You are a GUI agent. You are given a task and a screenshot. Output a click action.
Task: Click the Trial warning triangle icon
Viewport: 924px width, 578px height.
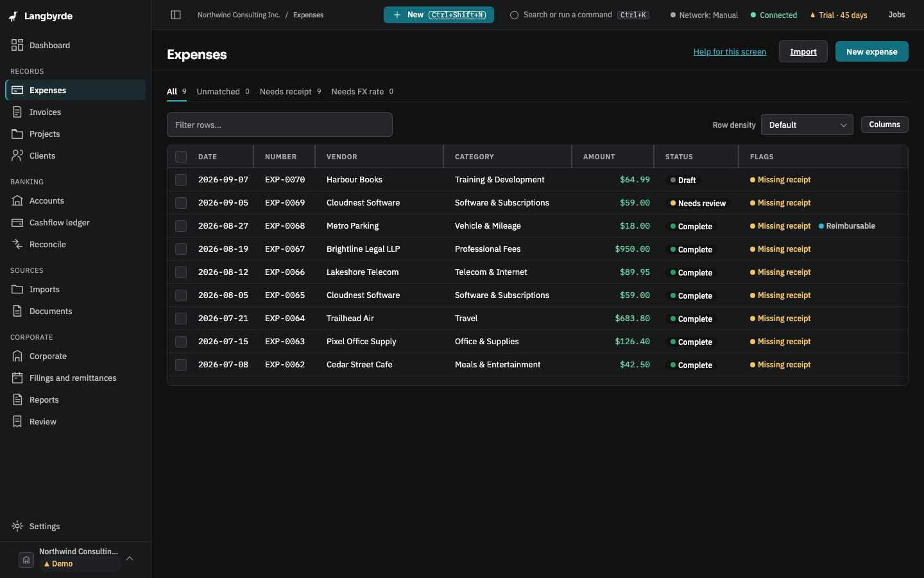click(813, 15)
